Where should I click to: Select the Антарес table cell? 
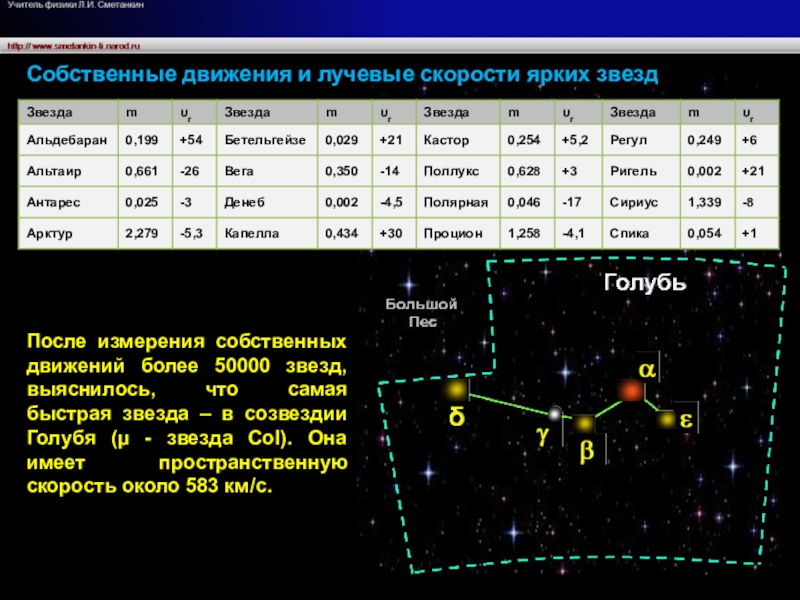(68, 202)
